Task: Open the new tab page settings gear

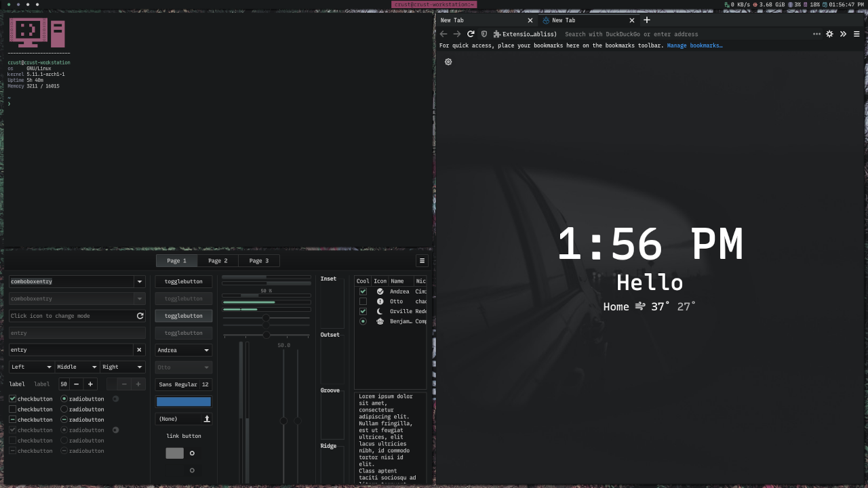Action: coord(448,62)
